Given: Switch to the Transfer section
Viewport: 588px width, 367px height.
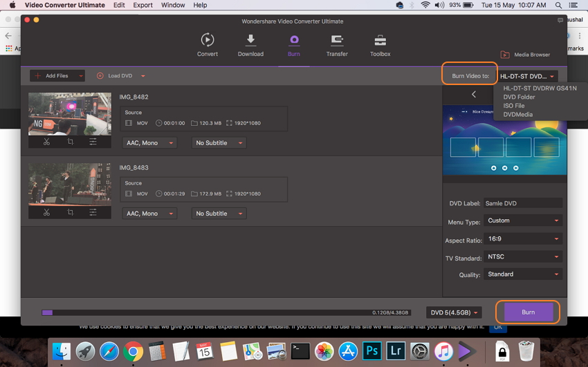Looking at the screenshot, I should 337,46.
